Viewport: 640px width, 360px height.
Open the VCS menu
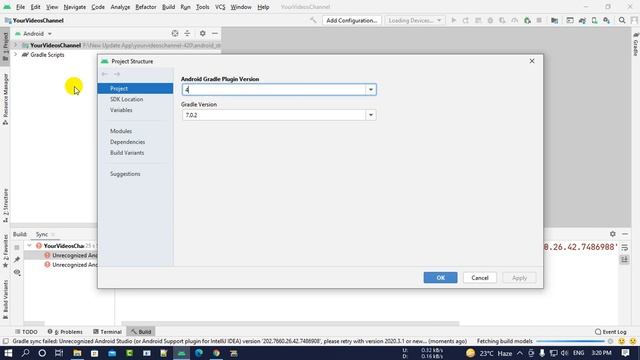point(220,7)
